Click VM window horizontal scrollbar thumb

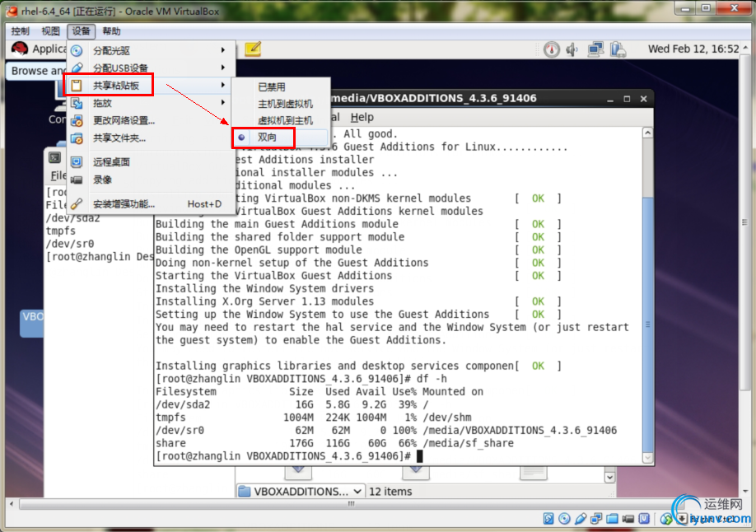coord(351,503)
